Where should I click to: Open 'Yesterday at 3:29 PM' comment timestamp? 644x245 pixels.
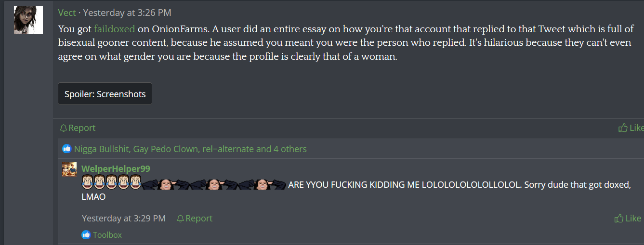coord(124,219)
